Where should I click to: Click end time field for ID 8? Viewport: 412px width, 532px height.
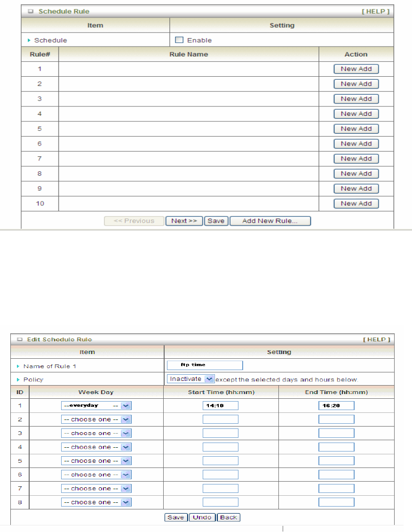[336, 502]
